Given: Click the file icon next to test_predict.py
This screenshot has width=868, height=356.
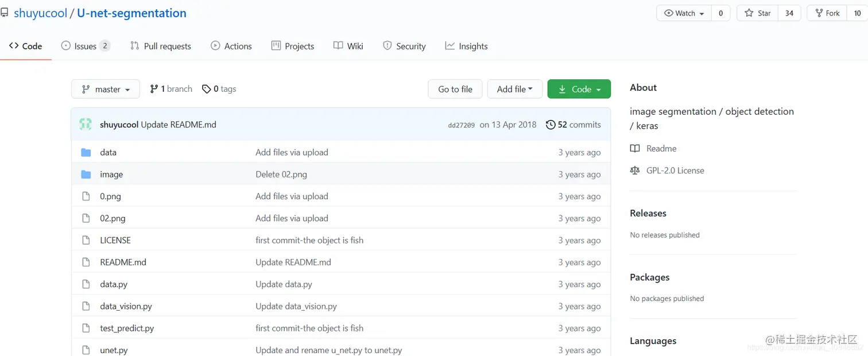Looking at the screenshot, I should 86,328.
